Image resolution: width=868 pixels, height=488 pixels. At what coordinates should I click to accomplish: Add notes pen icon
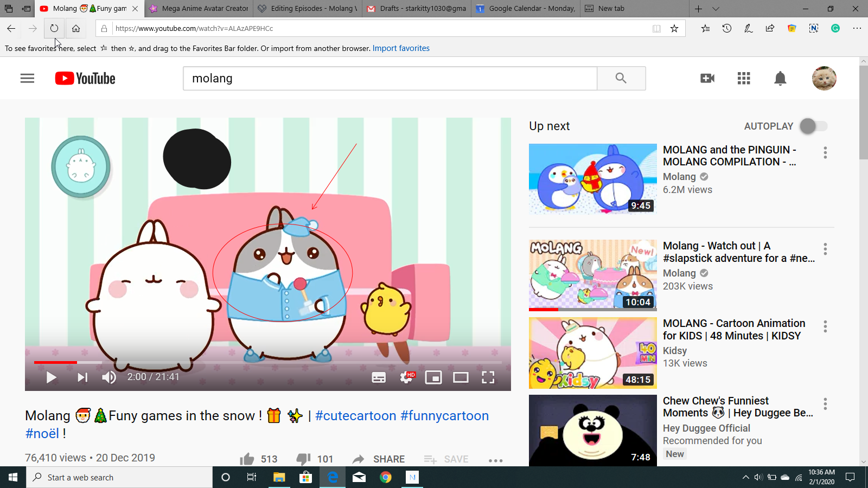point(749,29)
